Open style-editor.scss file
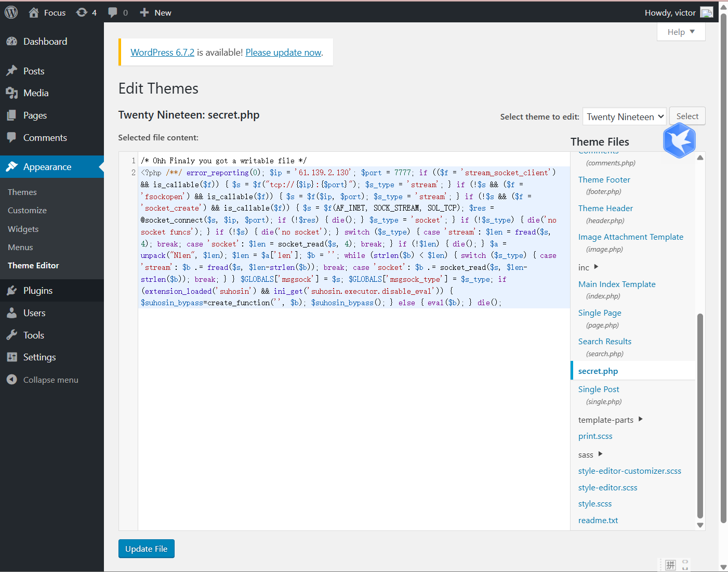This screenshot has height=572, width=728. [x=608, y=487]
